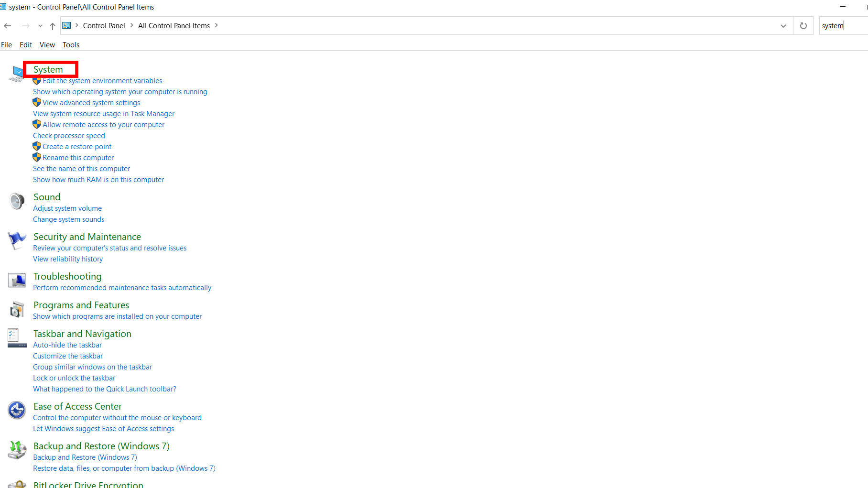Click Let Windows suggest Ease of Access settings
This screenshot has height=488, width=868.
103,429
